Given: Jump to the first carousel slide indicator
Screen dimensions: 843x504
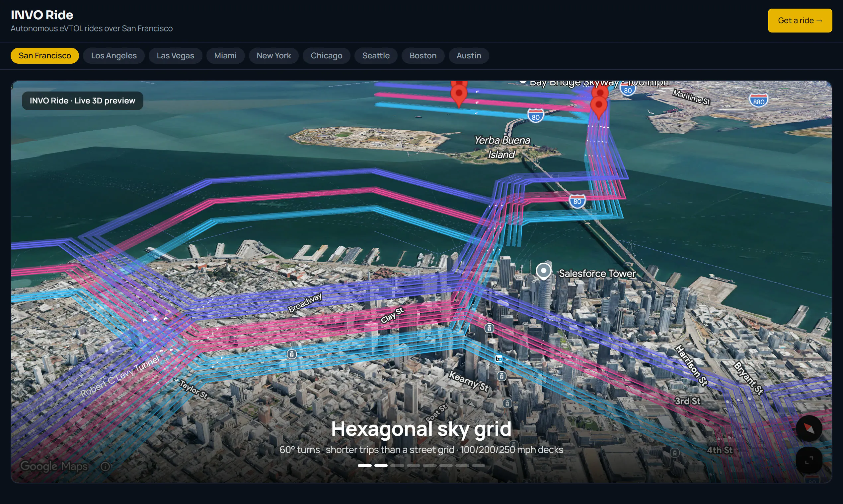Looking at the screenshot, I should click(x=364, y=466).
